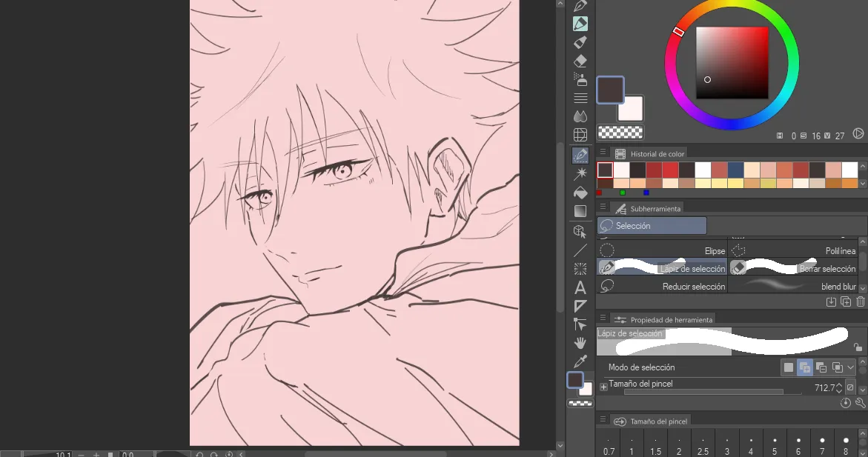This screenshot has height=457, width=868.
Task: Open Tamaño del pincel panel menu
Action: point(603,419)
